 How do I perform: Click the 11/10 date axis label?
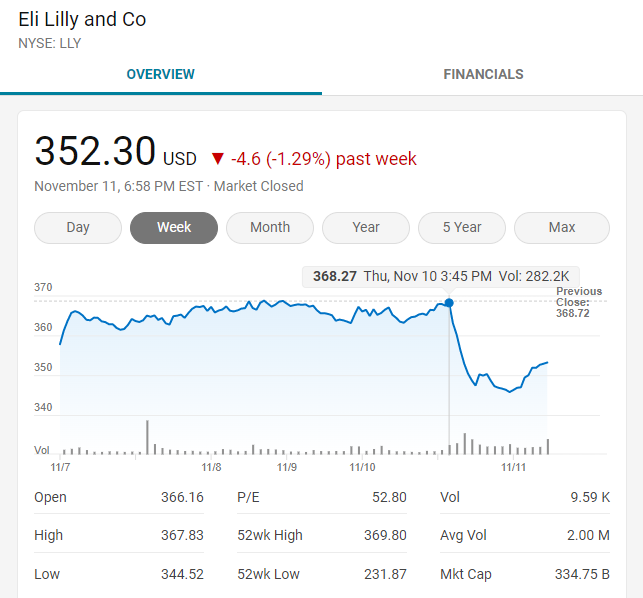362,467
